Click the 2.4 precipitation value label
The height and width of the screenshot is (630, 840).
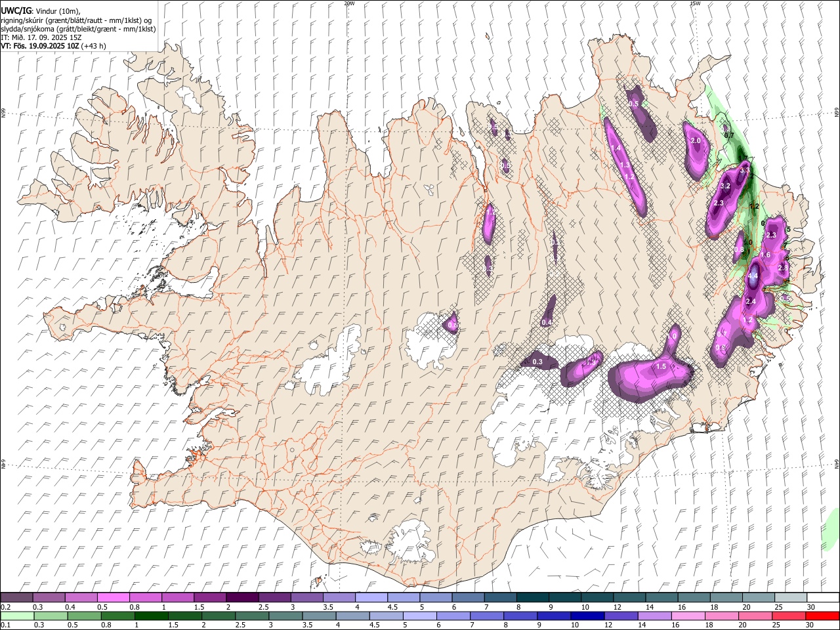[751, 301]
